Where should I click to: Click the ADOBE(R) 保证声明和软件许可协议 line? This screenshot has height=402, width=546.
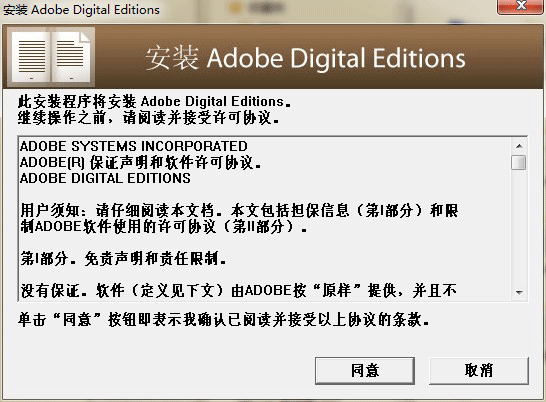[140, 162]
